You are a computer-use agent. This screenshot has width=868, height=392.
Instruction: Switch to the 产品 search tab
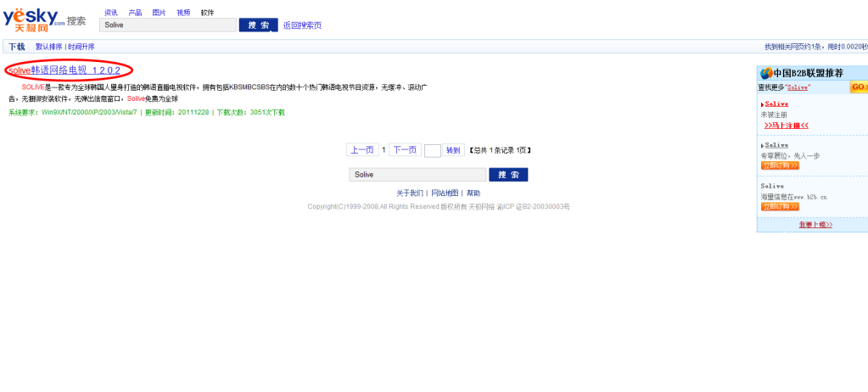pyautogui.click(x=135, y=13)
